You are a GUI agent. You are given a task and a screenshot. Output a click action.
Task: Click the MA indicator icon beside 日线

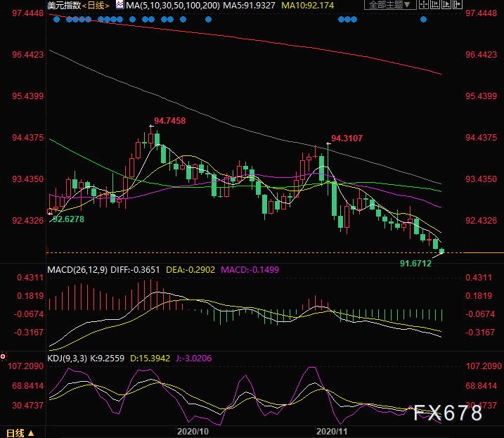pos(119,5)
